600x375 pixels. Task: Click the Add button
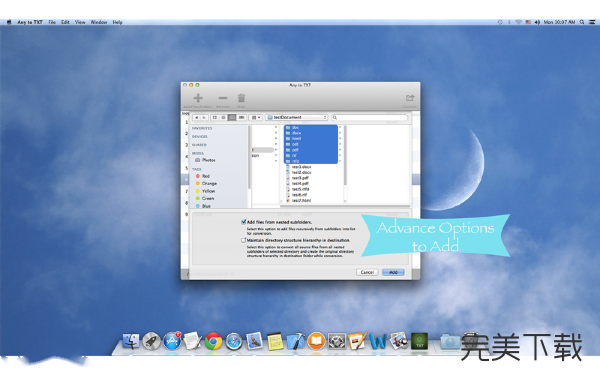pyautogui.click(x=393, y=272)
